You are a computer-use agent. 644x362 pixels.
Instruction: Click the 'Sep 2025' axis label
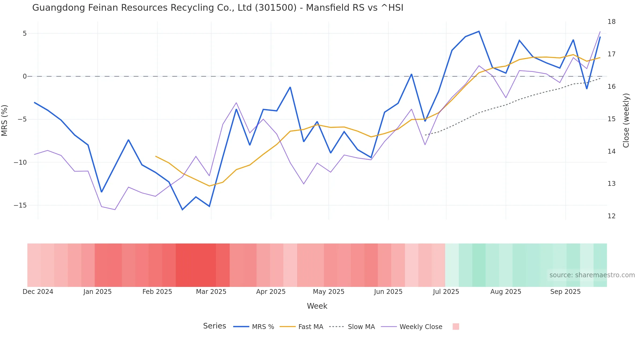(x=565, y=292)
